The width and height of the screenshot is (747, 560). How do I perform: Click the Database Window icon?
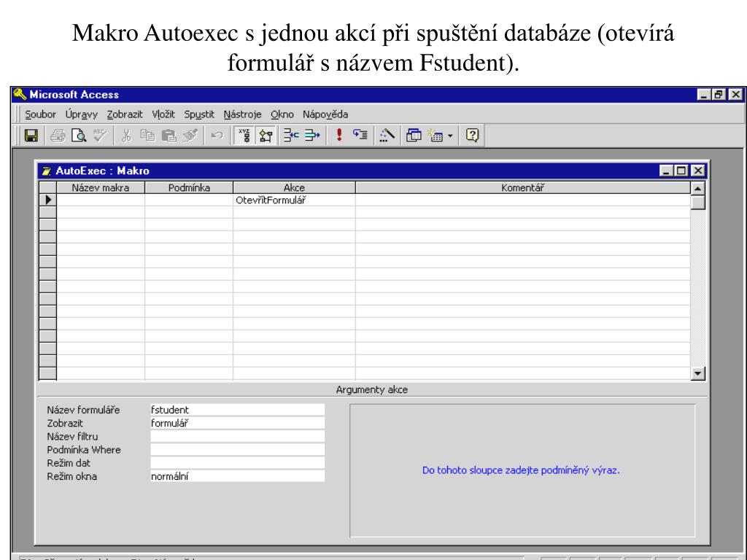[x=414, y=136]
